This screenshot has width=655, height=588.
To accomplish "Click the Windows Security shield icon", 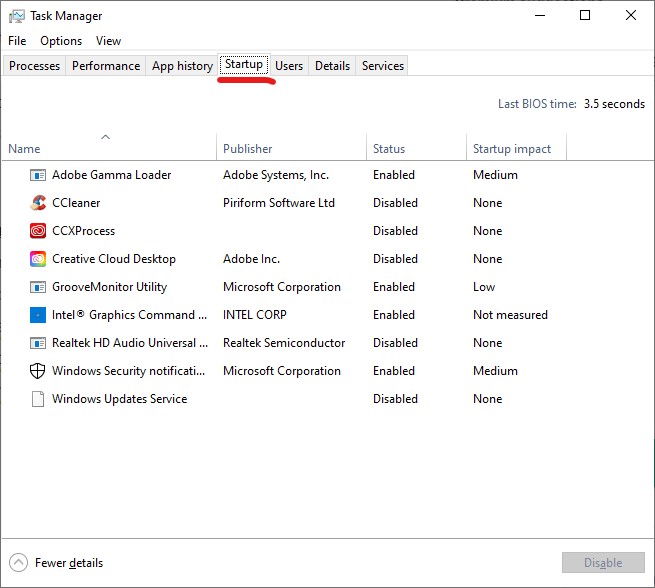I will (x=38, y=371).
